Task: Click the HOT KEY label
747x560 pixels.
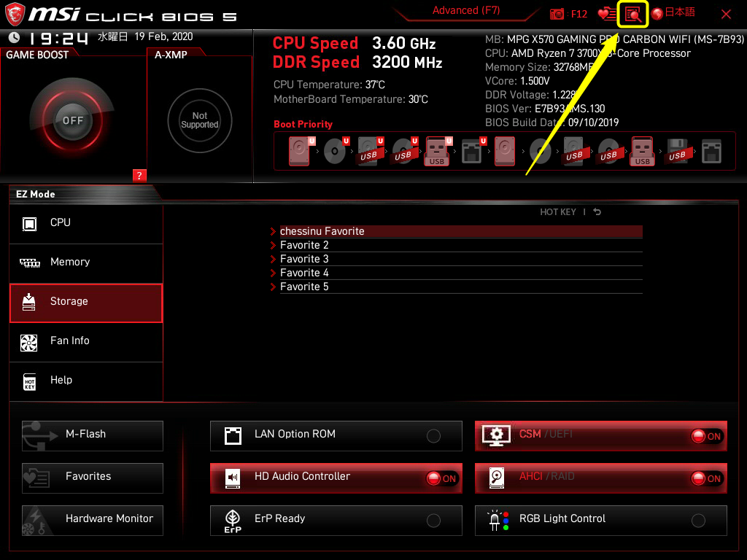Action: point(558,212)
